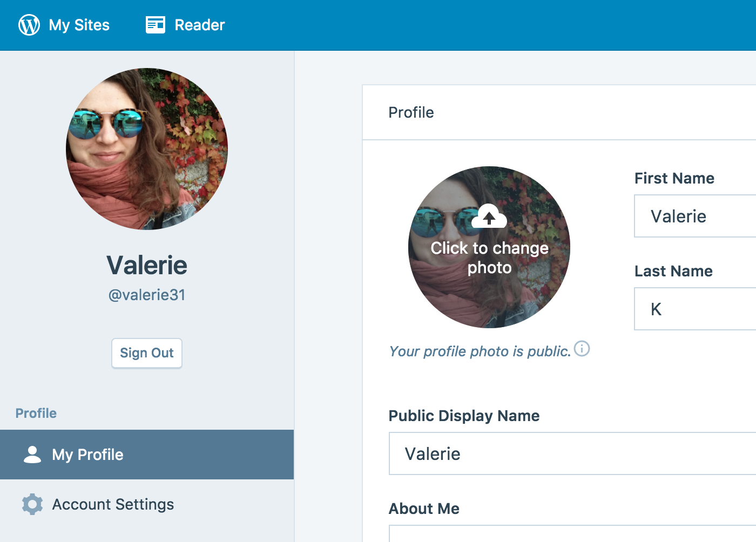The width and height of the screenshot is (756, 542).
Task: Focus the Public Display Name field
Action: coord(572,453)
